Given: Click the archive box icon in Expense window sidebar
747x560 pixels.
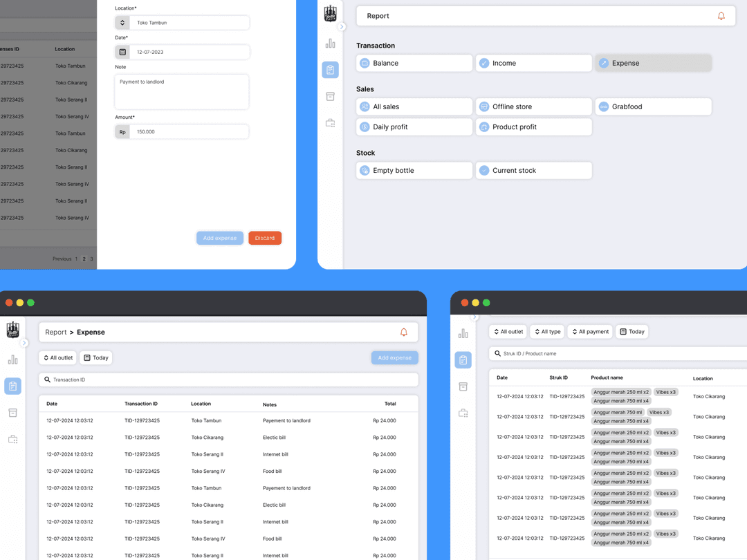Looking at the screenshot, I should tap(13, 413).
